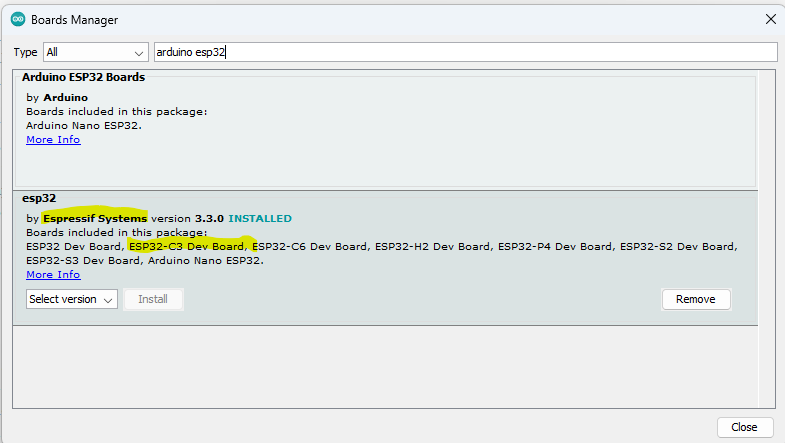Click the version number '3.3.0'
The width and height of the screenshot is (785, 443).
click(209, 219)
